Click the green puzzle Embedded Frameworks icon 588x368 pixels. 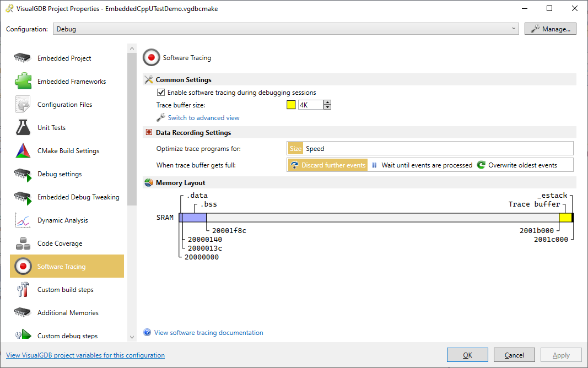(x=23, y=81)
